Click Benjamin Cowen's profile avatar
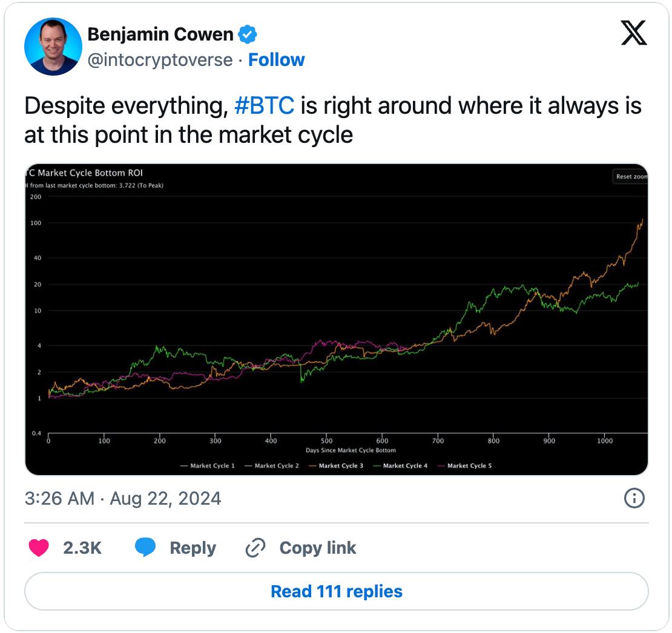 click(x=53, y=47)
